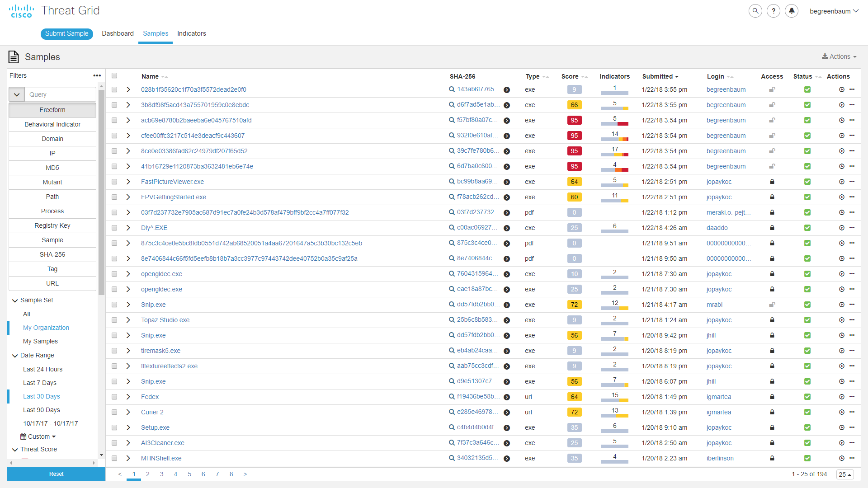
Task: Click the arrow icon beside SHA f19436be58b
Action: (x=507, y=397)
